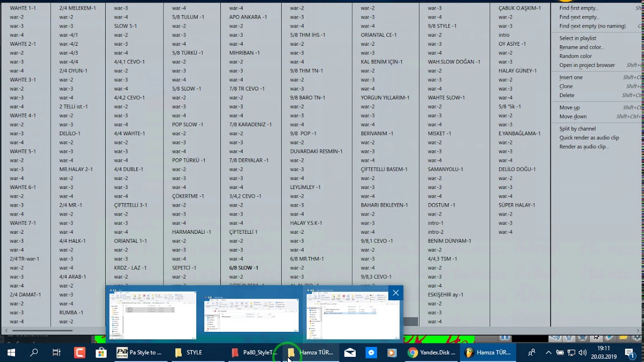Choose Find next empty (no naming)
Screen dimensions: 644x362
[x=593, y=26]
